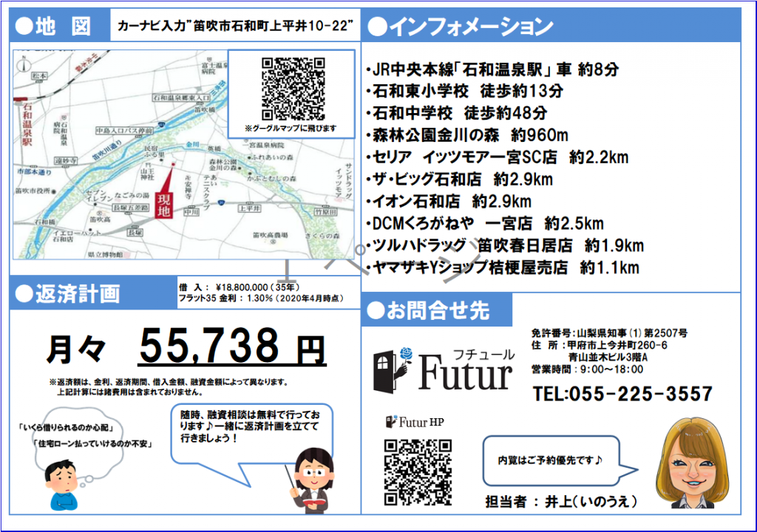Click the small Futur HP logo label

[x=415, y=423]
